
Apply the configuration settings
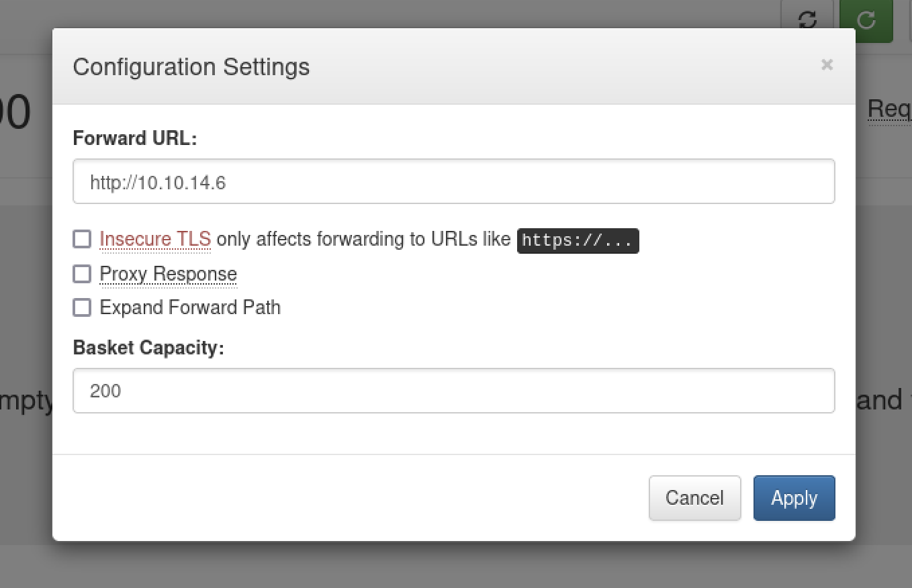click(x=794, y=498)
